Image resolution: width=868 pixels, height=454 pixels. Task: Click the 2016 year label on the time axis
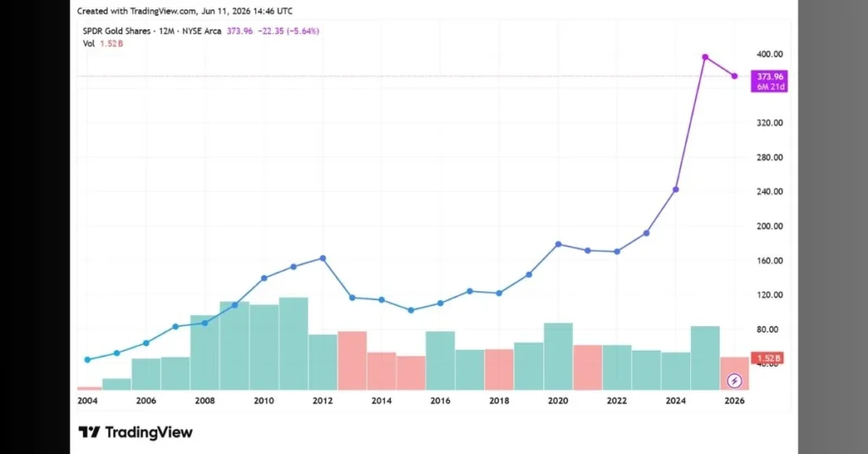[x=441, y=401]
